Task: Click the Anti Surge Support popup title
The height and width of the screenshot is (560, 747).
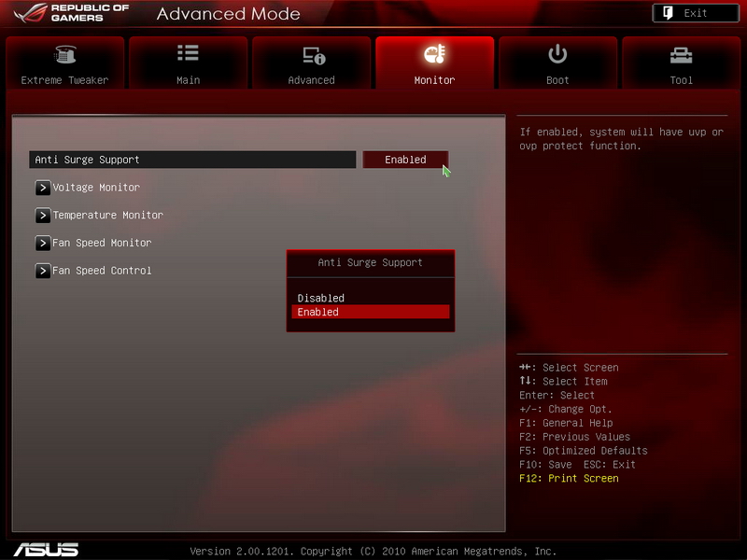Action: pos(370,262)
